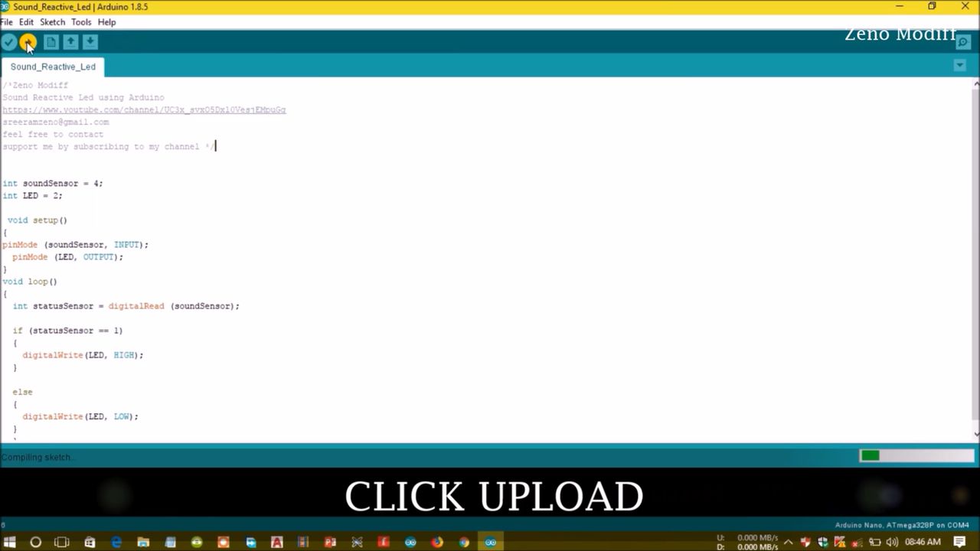Open the Action Center notifications icon

coord(959,542)
